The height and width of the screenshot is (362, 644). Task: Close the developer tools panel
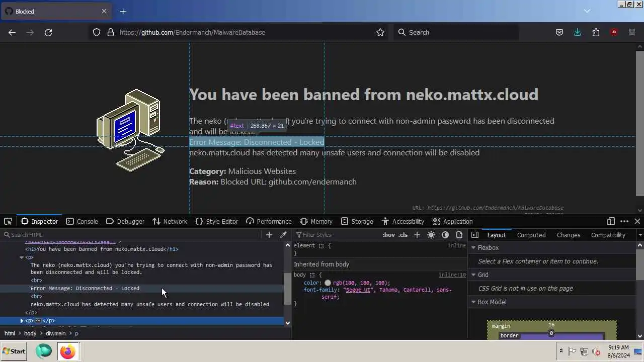coord(637,221)
